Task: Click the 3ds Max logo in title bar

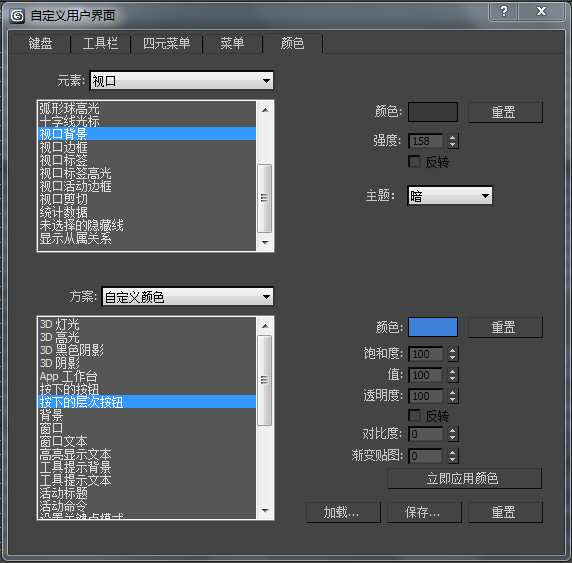Action: point(17,16)
